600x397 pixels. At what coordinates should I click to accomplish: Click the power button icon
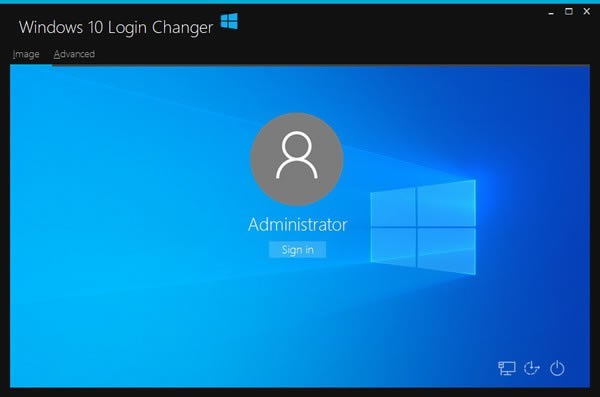(557, 368)
